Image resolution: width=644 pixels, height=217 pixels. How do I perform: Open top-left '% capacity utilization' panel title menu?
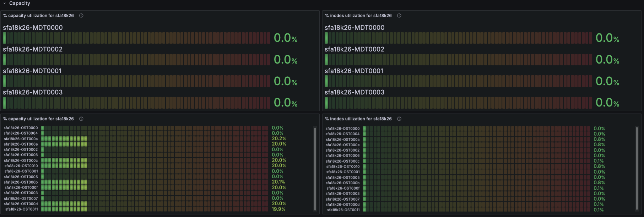[x=39, y=16]
